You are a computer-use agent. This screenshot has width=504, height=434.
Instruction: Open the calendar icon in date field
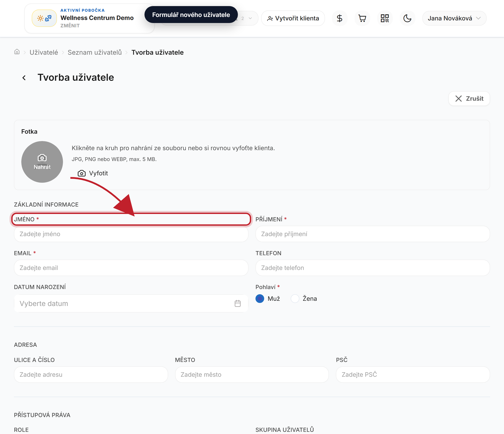pos(237,303)
